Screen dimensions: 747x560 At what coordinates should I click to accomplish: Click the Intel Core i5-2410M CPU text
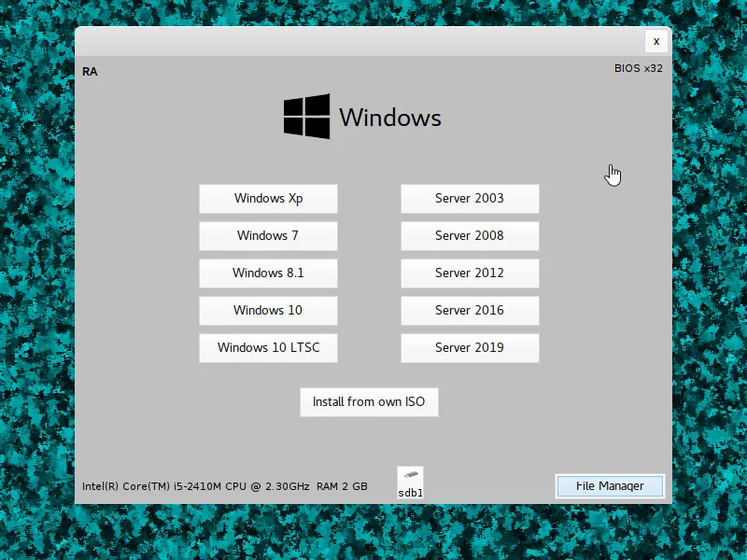(195, 486)
